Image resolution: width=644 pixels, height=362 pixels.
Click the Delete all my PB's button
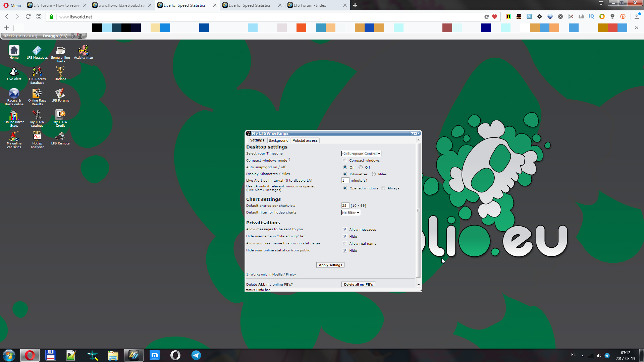click(x=358, y=284)
